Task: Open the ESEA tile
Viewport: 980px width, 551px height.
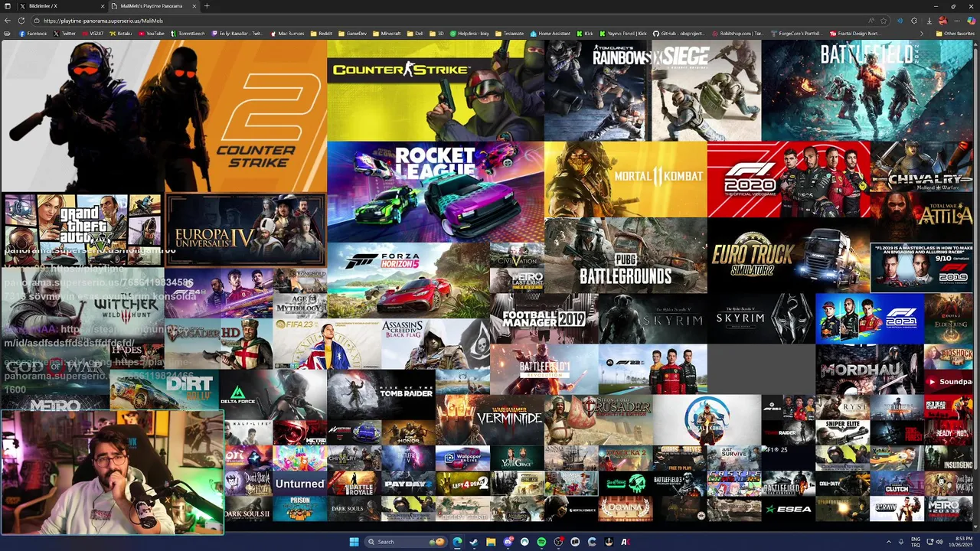Action: click(788, 508)
